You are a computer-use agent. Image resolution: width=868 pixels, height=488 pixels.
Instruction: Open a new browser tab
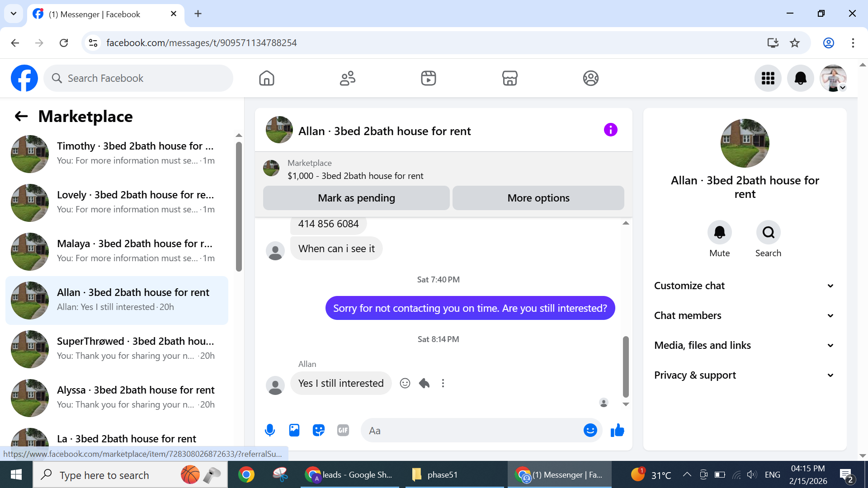coord(198,14)
